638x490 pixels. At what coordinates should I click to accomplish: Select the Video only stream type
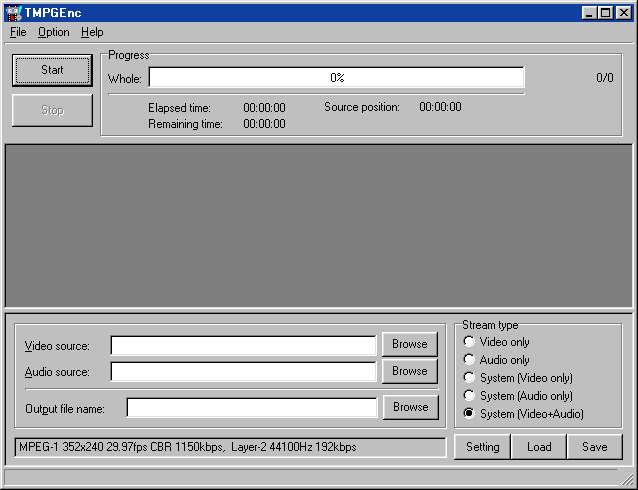pos(469,342)
